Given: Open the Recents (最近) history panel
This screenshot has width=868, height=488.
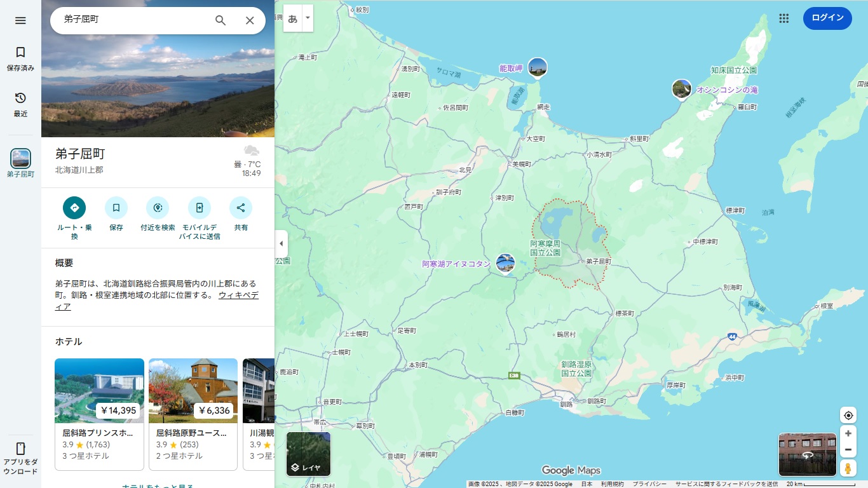Looking at the screenshot, I should coord(20,104).
